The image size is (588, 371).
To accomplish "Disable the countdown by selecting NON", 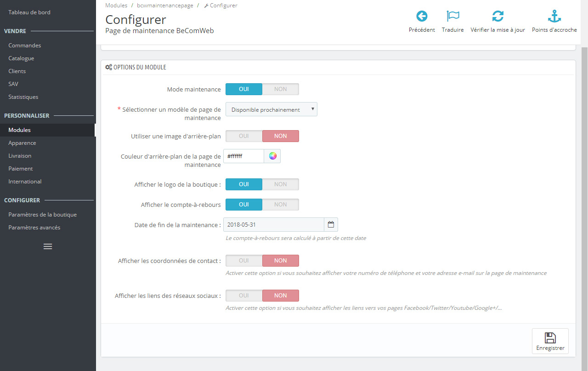I will pyautogui.click(x=280, y=205).
